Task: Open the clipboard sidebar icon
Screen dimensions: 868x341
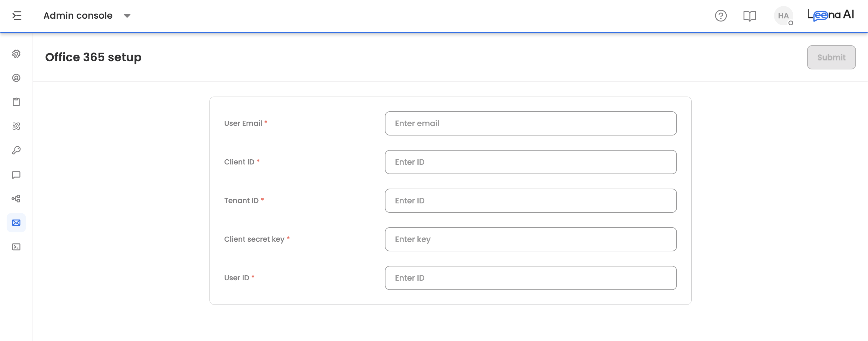Action: click(x=16, y=102)
